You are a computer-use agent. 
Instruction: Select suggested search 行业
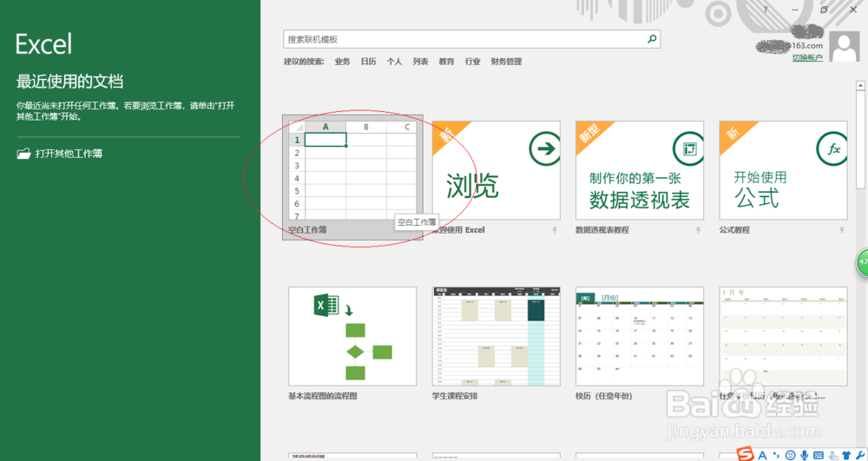(472, 62)
